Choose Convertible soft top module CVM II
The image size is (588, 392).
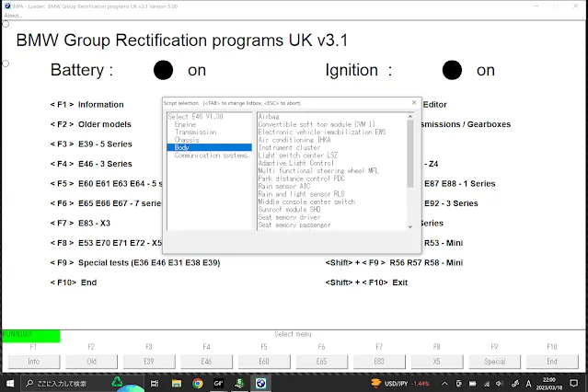point(317,124)
